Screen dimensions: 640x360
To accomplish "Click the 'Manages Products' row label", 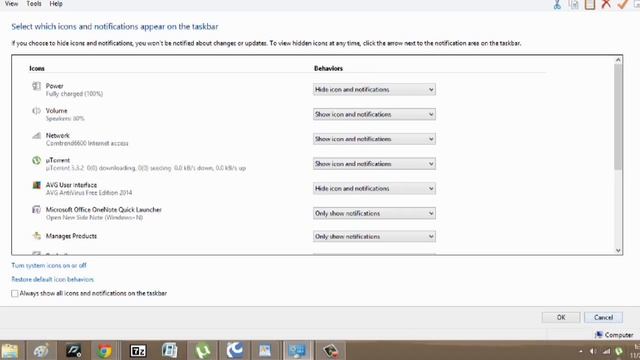I will click(71, 236).
